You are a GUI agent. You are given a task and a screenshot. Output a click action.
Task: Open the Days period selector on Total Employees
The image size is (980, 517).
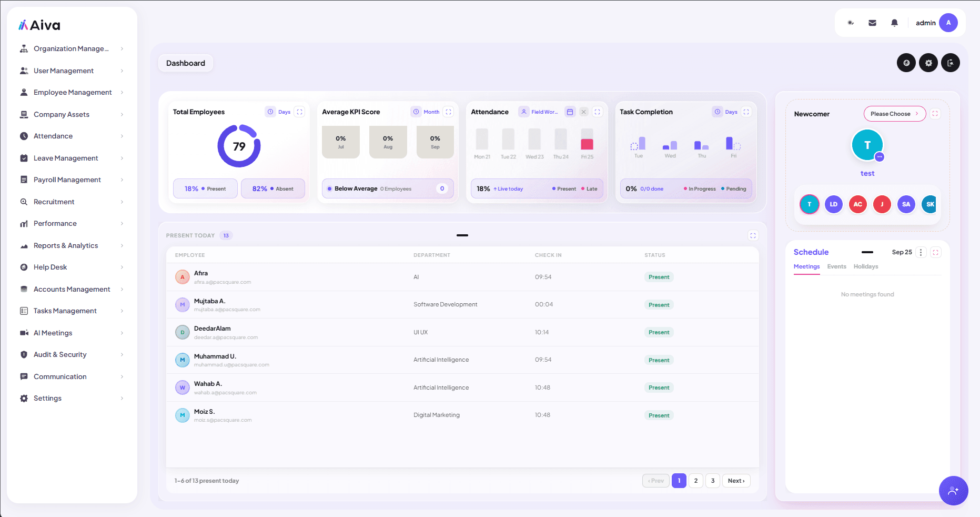point(279,112)
